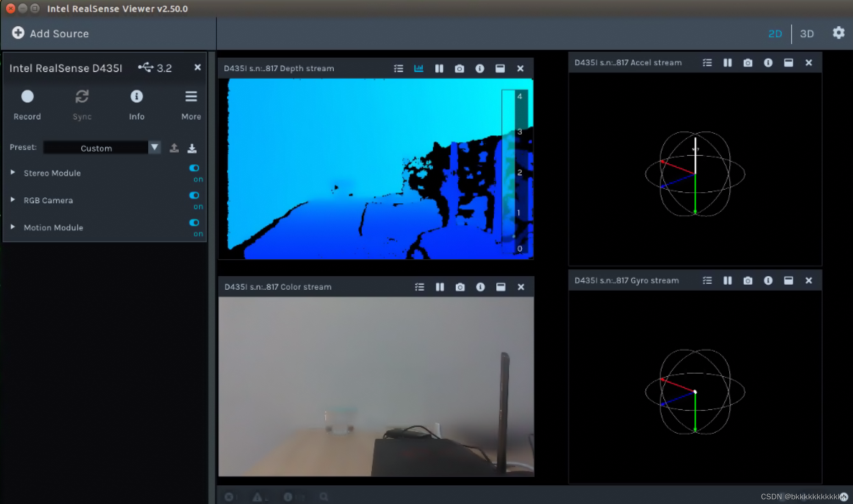This screenshot has height=504, width=853.
Task: Open Depth stream list options icon
Action: point(398,68)
